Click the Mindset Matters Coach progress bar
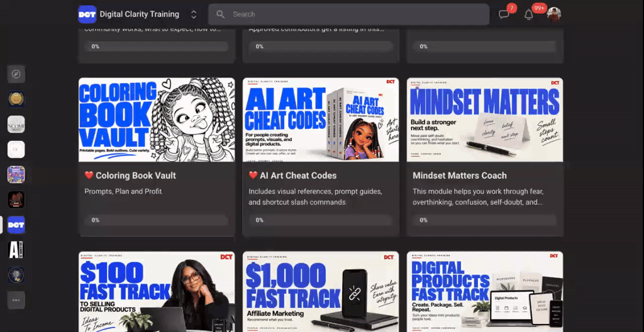Image resolution: width=644 pixels, height=332 pixels. tap(485, 220)
